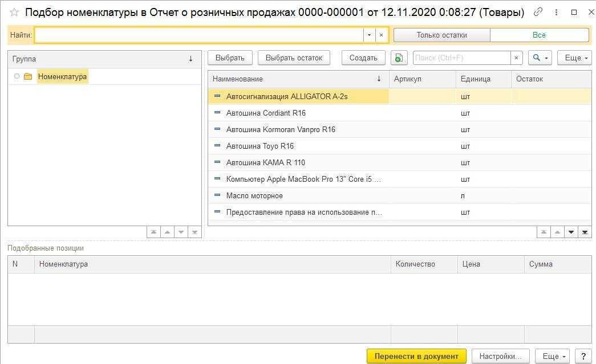Open the magnifier search options button
Image resolution: width=596 pixels, height=364 pixels.
(x=540, y=58)
